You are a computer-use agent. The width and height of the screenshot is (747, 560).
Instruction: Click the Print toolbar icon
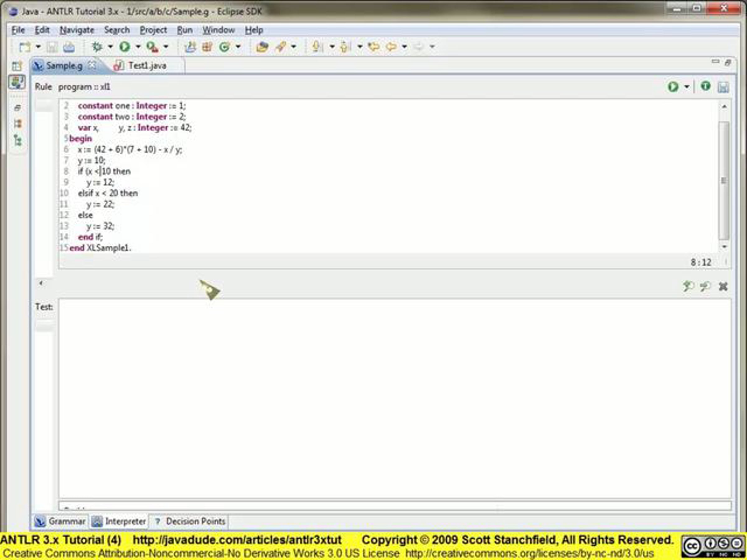69,47
